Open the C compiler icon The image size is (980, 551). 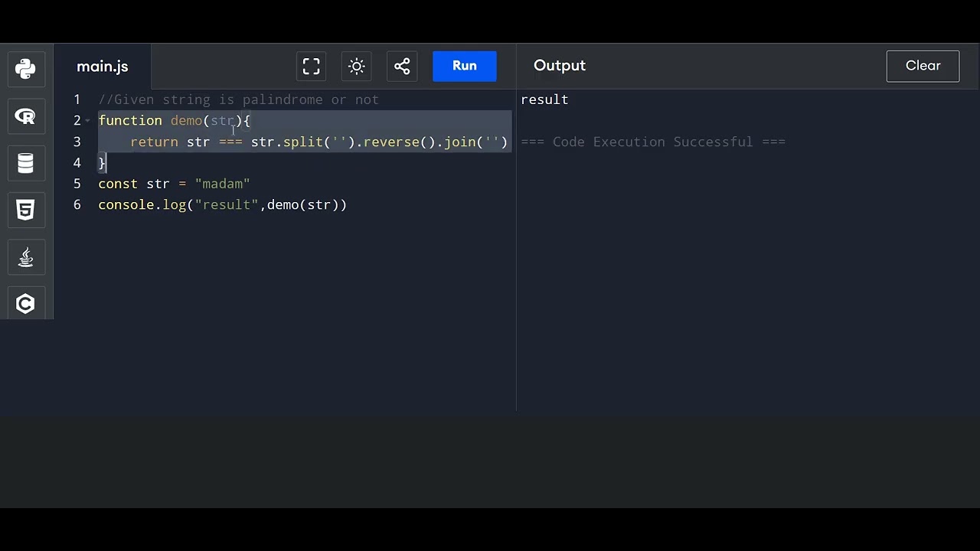click(25, 304)
